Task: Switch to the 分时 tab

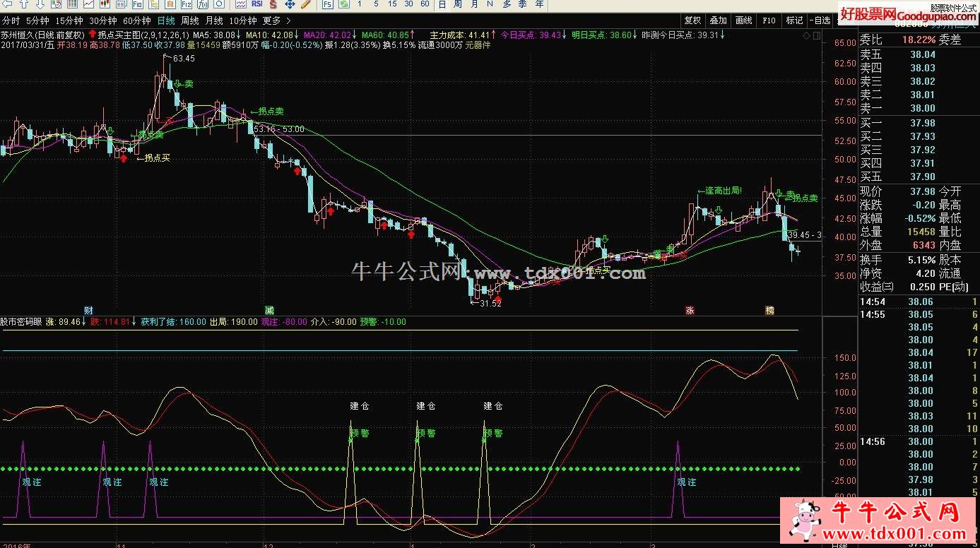Action: 11,20
